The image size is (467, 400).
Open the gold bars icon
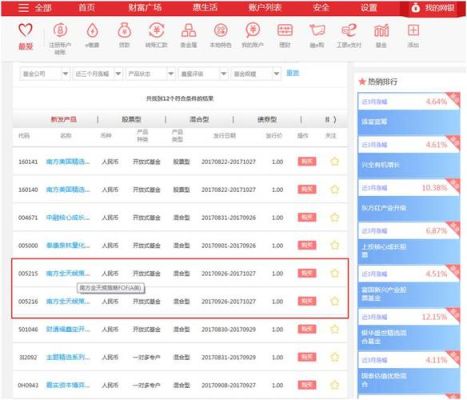[x=188, y=31]
